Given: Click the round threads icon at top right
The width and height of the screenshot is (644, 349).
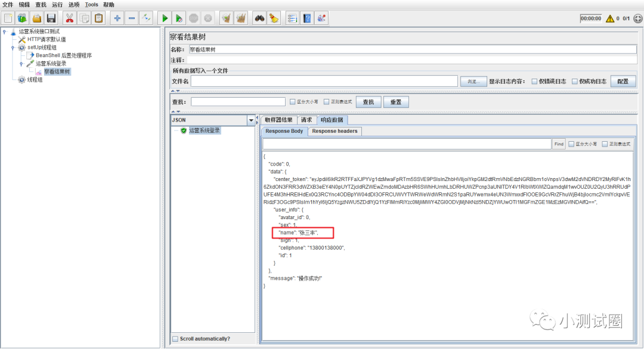Looking at the screenshot, I should pos(638,18).
